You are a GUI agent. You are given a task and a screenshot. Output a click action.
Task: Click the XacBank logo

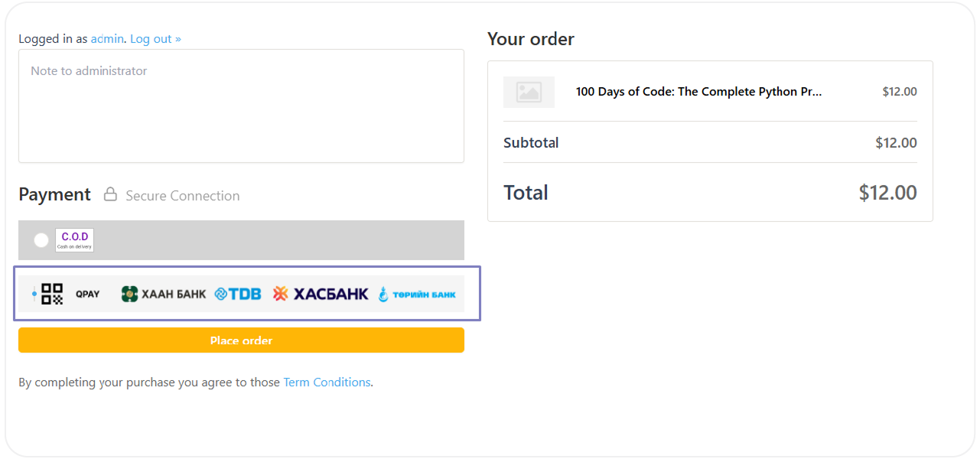321,294
